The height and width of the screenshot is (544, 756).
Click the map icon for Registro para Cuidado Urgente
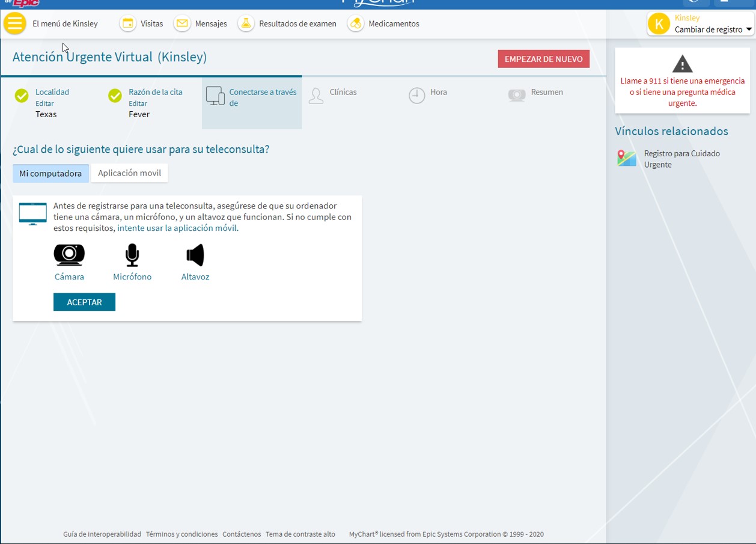(x=627, y=159)
